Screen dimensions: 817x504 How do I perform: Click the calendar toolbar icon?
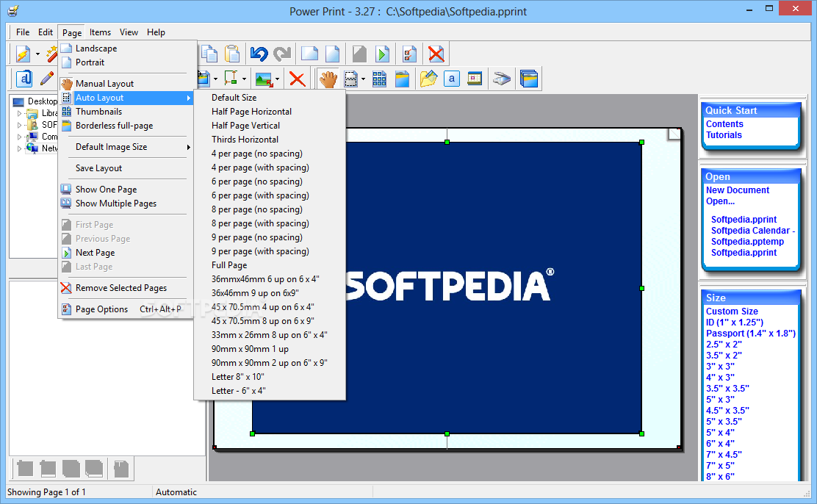(475, 79)
